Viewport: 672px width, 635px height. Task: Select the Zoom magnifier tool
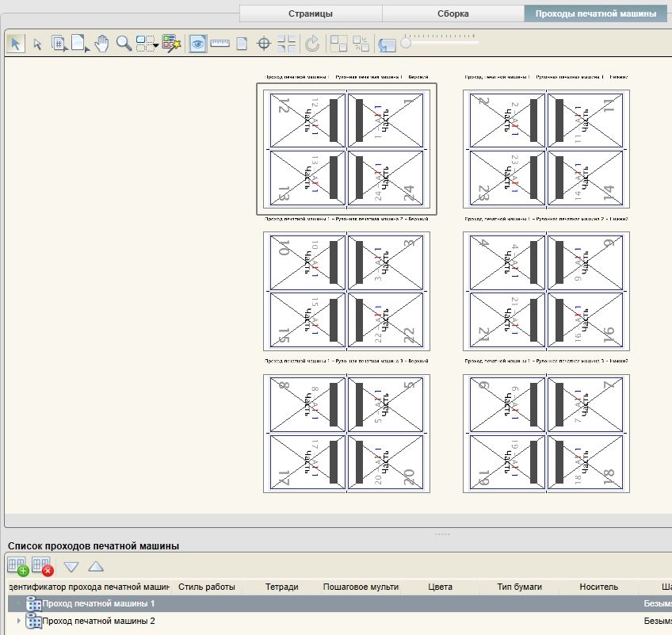click(x=124, y=44)
